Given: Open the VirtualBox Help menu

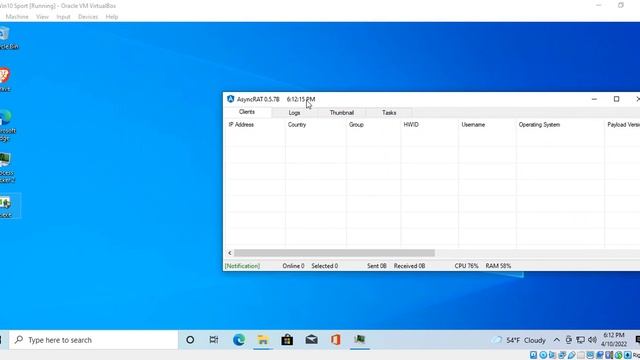Looking at the screenshot, I should coord(111,17).
